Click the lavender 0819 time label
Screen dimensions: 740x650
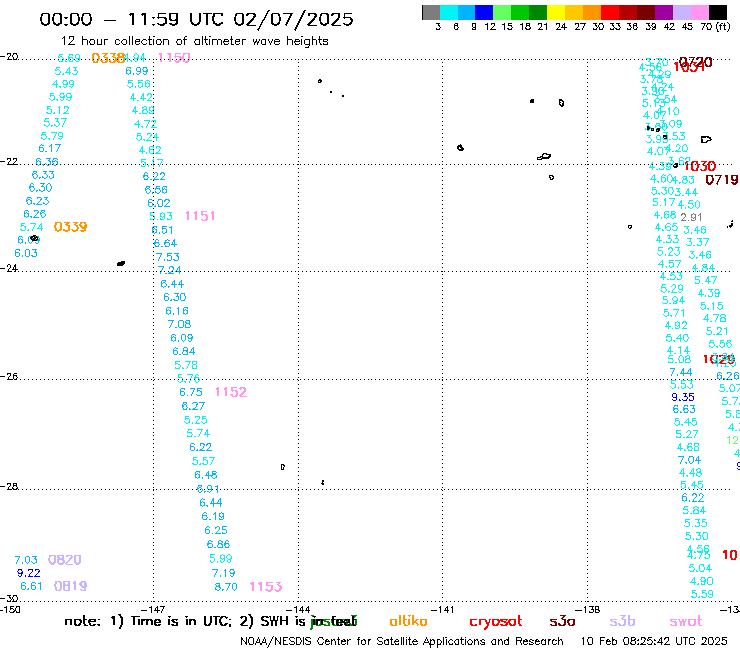pos(70,586)
